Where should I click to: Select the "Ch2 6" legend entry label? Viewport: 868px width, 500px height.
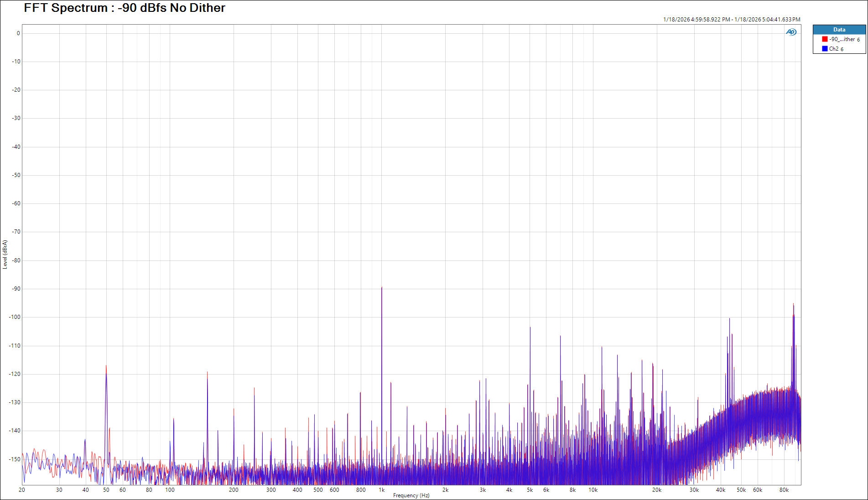[x=836, y=49]
